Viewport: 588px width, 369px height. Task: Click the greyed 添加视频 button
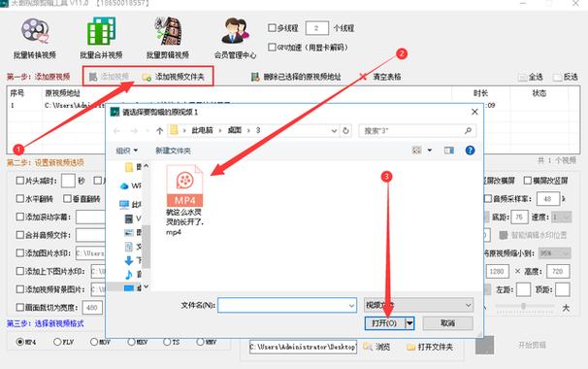click(x=109, y=77)
